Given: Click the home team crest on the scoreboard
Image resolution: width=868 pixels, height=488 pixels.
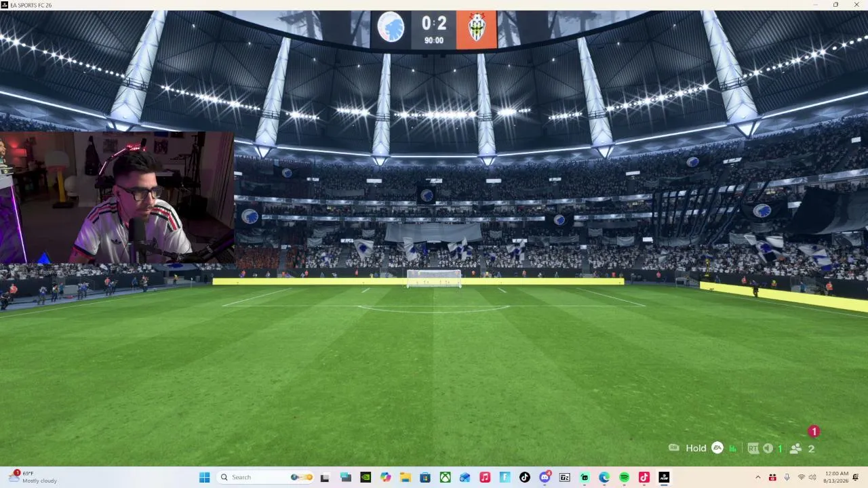Looking at the screenshot, I should 391,28.
